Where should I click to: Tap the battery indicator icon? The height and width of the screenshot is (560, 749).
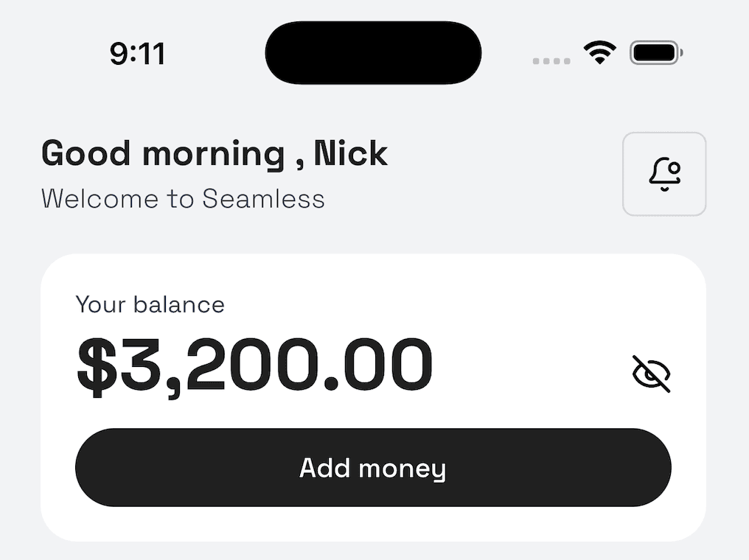pyautogui.click(x=655, y=53)
